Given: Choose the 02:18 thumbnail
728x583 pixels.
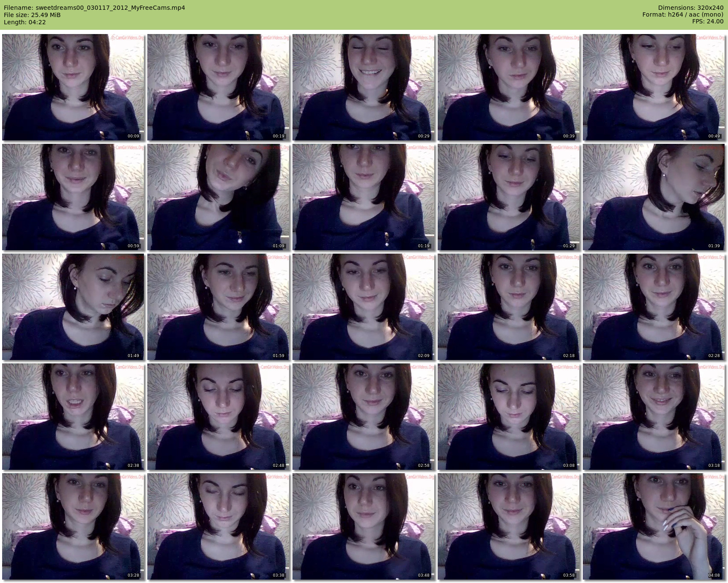Looking at the screenshot, I should (x=509, y=307).
